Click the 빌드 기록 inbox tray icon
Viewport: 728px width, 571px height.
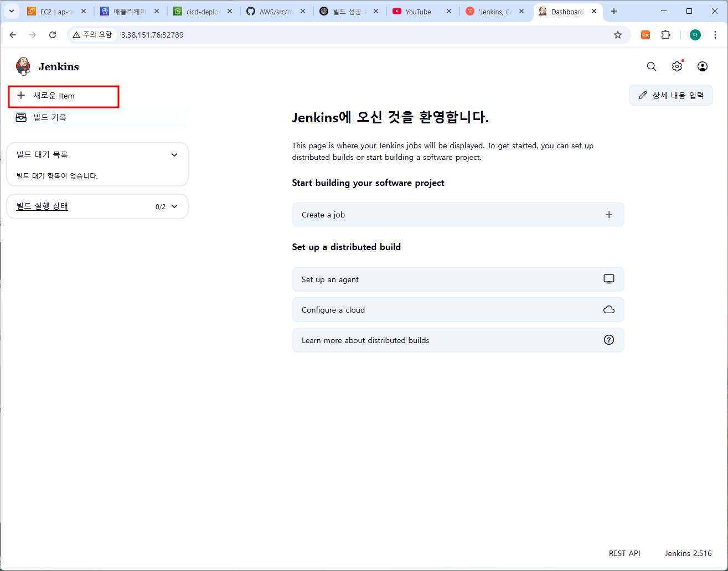(x=21, y=117)
